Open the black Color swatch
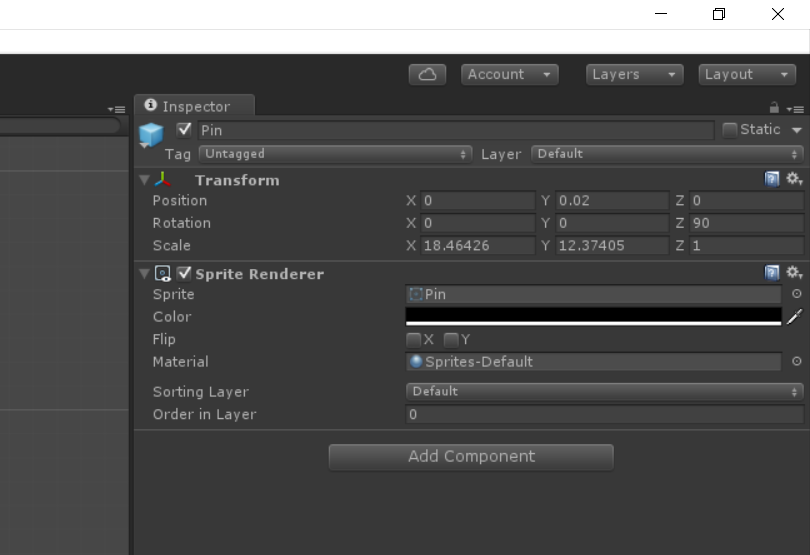810x555 pixels. (x=594, y=317)
